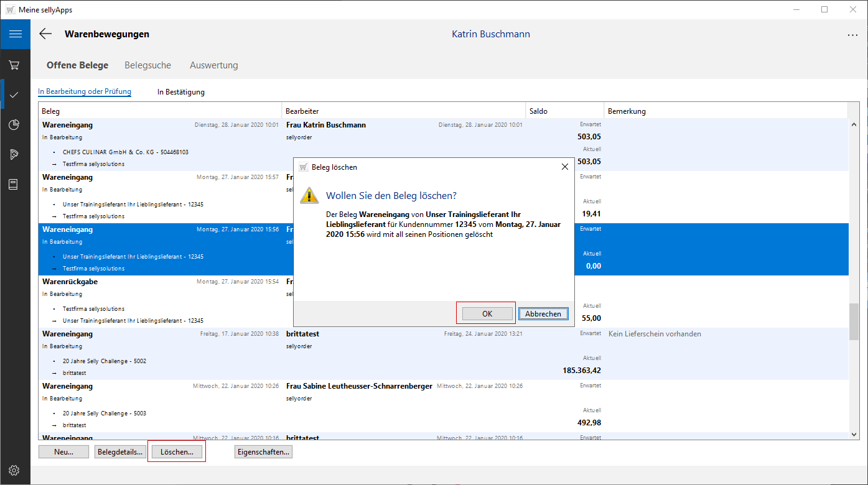Confirm deletion with the OK button

tap(487, 314)
